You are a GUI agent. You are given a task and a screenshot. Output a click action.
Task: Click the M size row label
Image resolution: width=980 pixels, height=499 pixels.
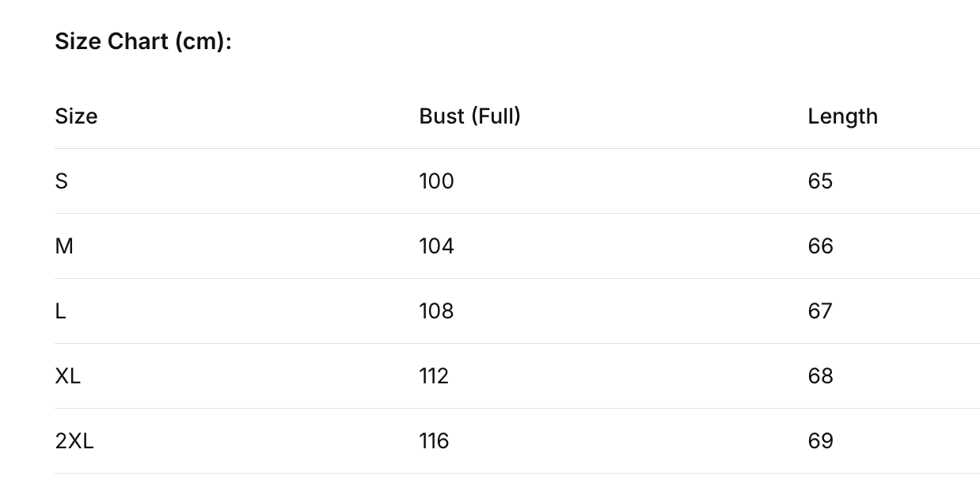(64, 246)
